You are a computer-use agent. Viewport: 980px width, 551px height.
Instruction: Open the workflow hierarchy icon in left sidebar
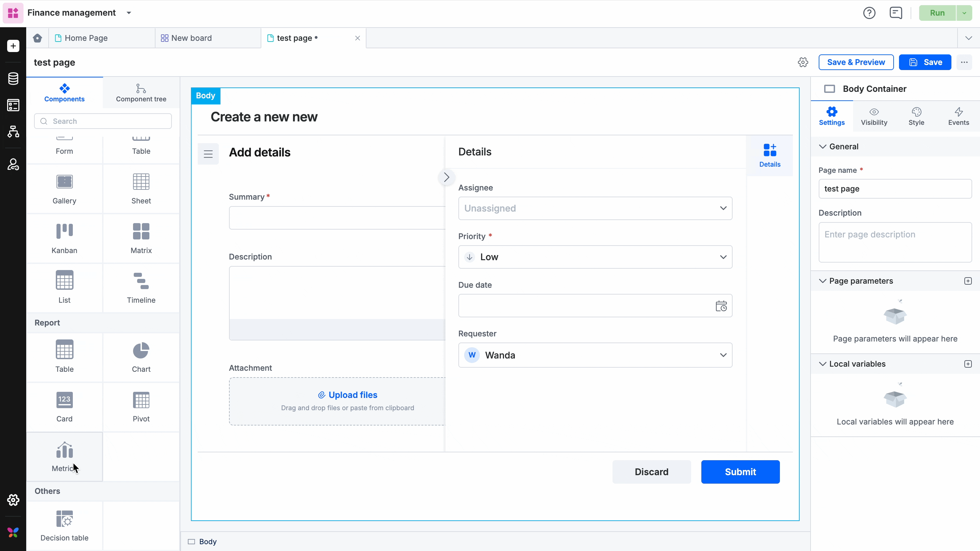[13, 132]
